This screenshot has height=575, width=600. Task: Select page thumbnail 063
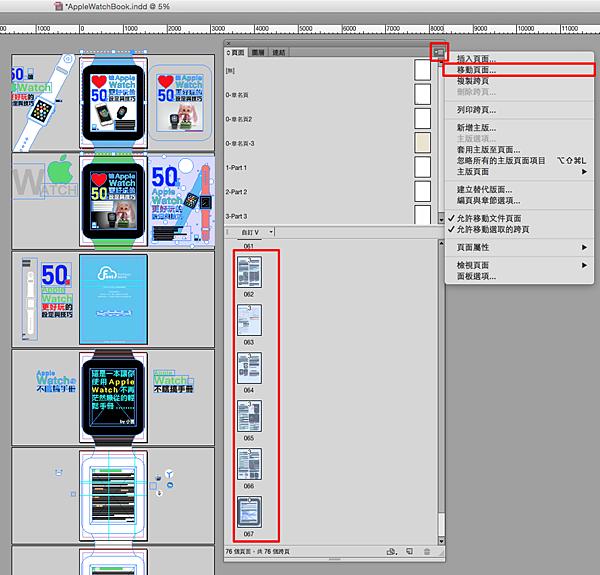point(249,320)
